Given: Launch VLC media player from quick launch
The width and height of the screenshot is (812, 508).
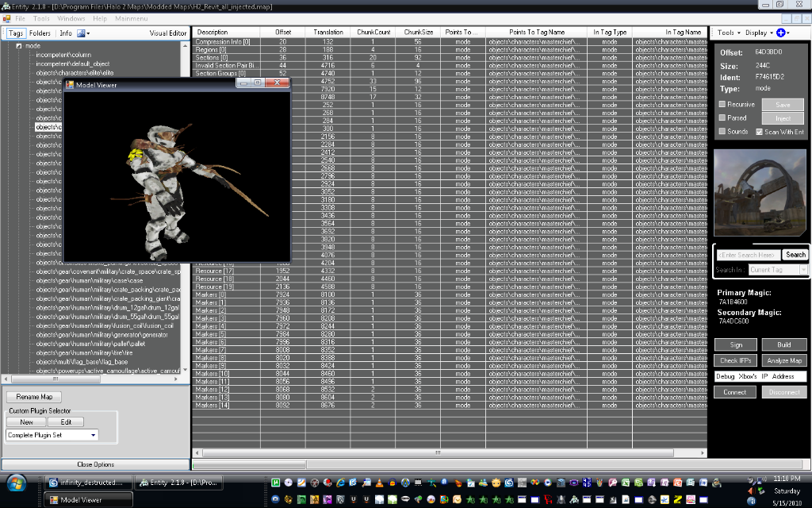Looking at the screenshot, I should pos(380,483).
